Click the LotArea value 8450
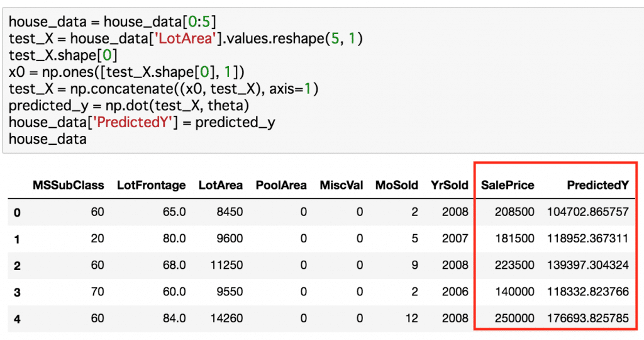The image size is (644, 340). coord(230,212)
